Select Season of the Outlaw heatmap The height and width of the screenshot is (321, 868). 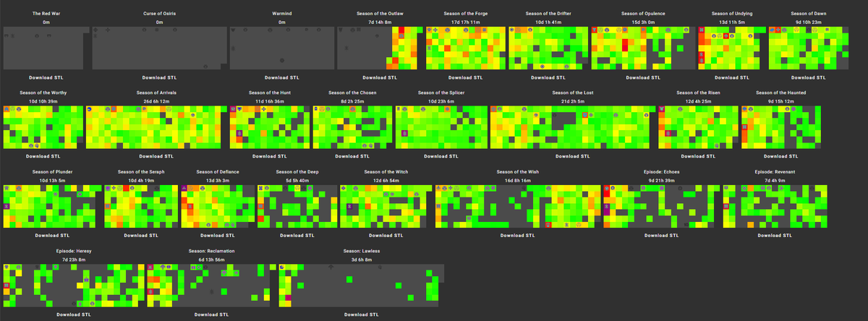coord(380,48)
